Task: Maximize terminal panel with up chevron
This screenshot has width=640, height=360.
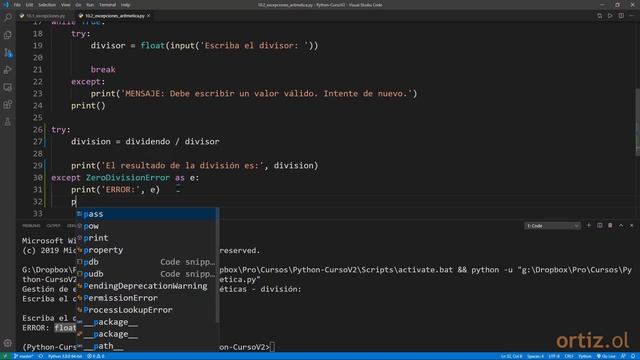Action: (621, 225)
